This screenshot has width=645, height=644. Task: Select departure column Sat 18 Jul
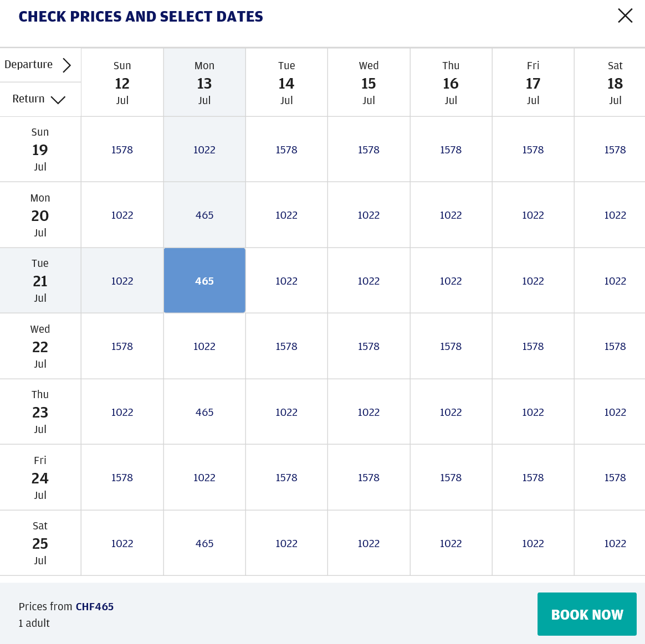615,83
